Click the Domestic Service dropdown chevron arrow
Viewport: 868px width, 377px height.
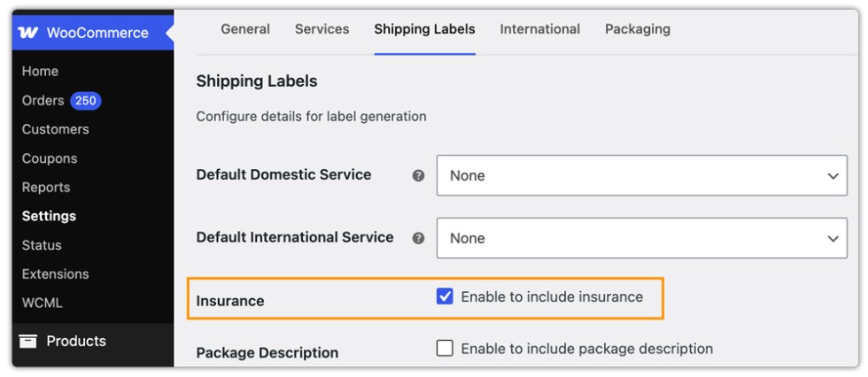[x=833, y=176]
